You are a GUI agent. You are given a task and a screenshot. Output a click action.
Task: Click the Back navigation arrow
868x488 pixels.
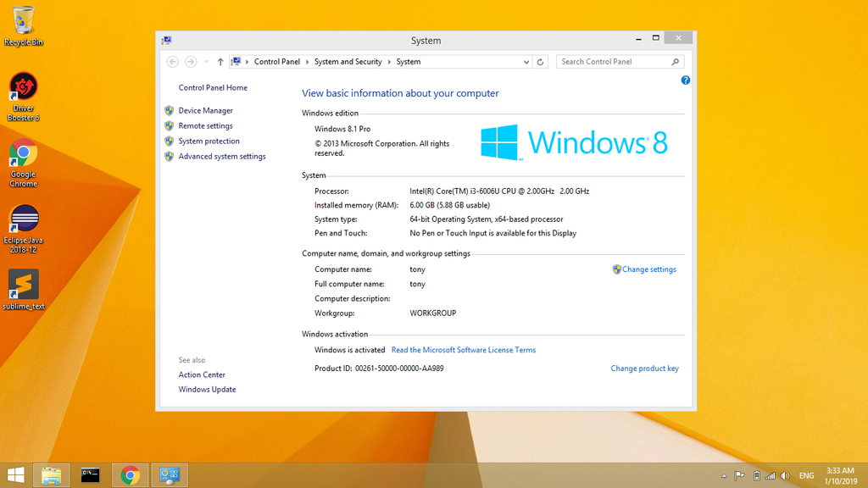[173, 62]
